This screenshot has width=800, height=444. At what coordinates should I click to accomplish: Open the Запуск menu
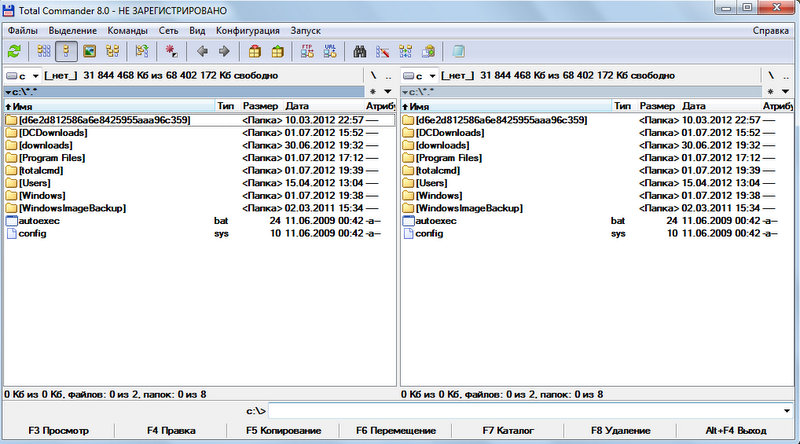[306, 31]
